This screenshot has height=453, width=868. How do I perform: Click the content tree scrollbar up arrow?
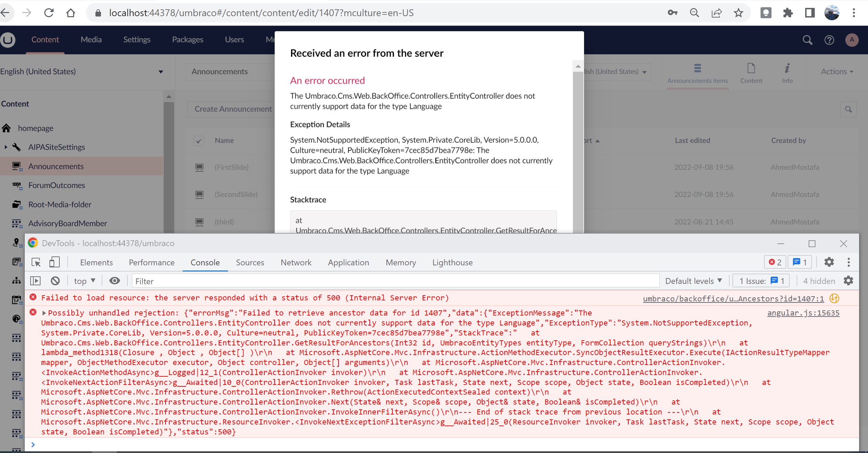pyautogui.click(x=169, y=97)
